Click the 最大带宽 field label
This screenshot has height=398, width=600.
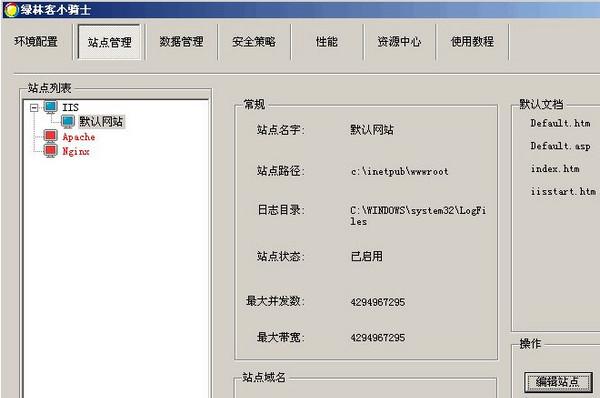click(x=280, y=337)
